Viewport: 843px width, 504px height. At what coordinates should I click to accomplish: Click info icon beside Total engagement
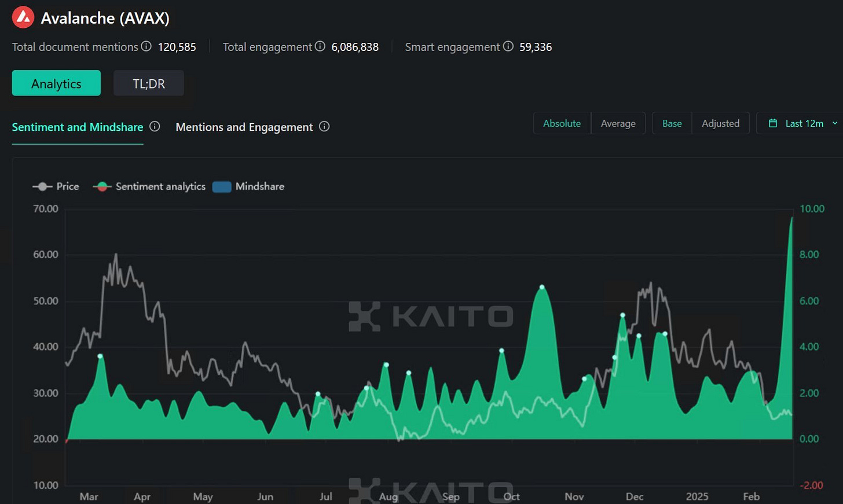coord(320,46)
